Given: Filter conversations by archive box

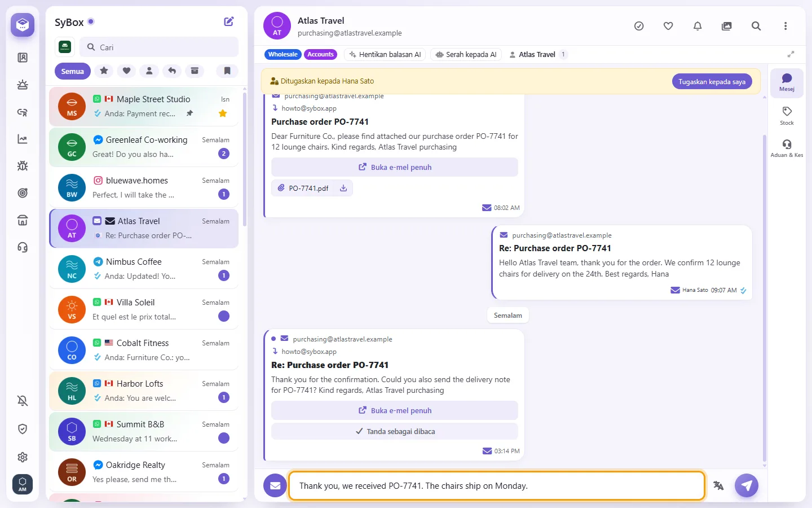Looking at the screenshot, I should pos(195,71).
